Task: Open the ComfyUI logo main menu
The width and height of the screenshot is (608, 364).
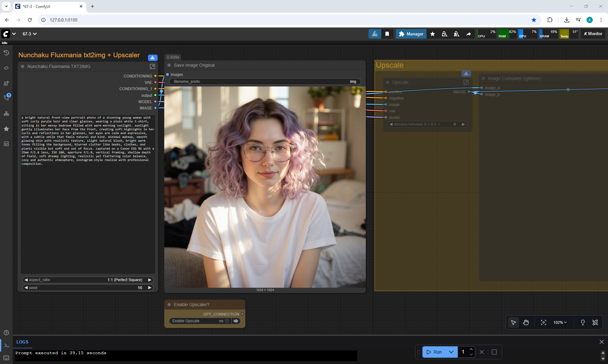Action: (6, 34)
